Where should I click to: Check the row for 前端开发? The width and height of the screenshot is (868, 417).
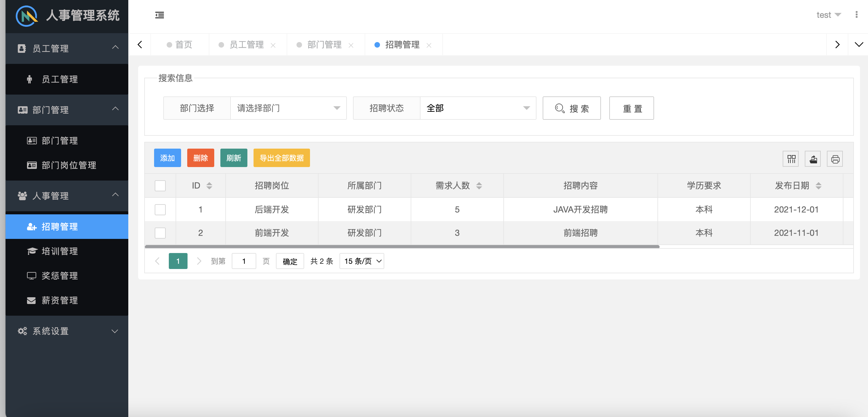click(x=160, y=233)
